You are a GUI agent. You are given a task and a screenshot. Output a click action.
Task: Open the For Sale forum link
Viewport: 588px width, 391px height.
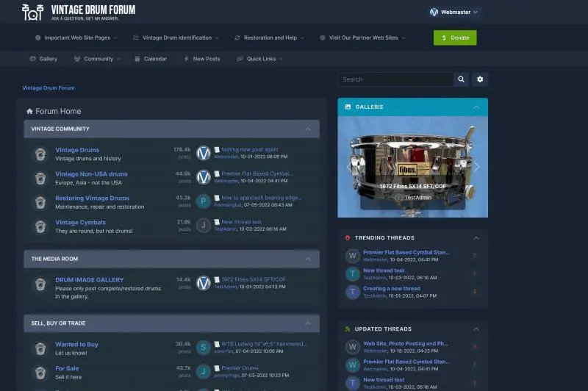click(x=67, y=368)
